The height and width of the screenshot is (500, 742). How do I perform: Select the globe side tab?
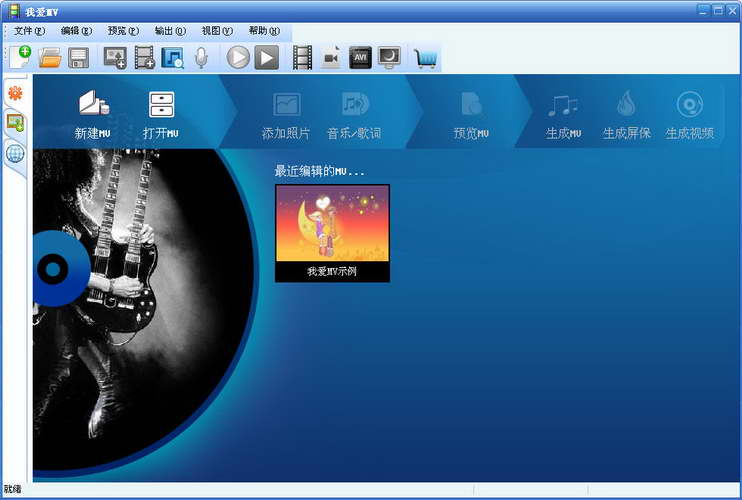[15, 153]
